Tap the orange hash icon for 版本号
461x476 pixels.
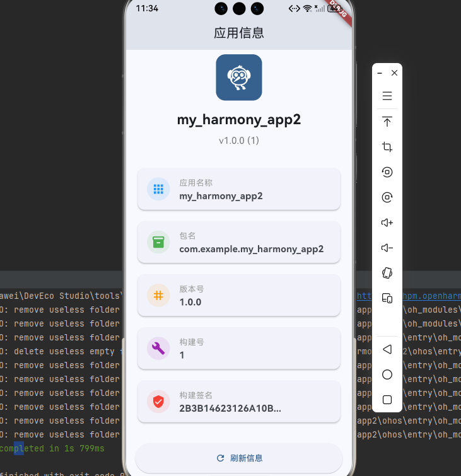tap(158, 296)
